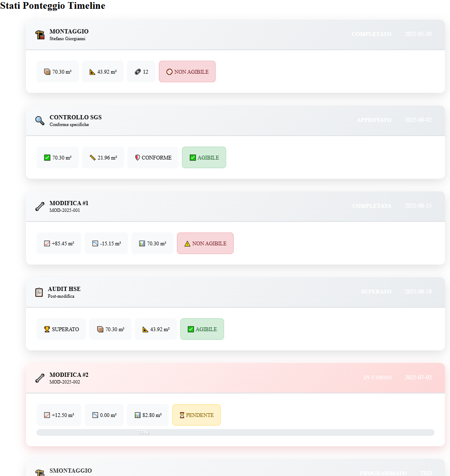Click the link count chip showing 12
The image size is (450, 476).
[141, 72]
